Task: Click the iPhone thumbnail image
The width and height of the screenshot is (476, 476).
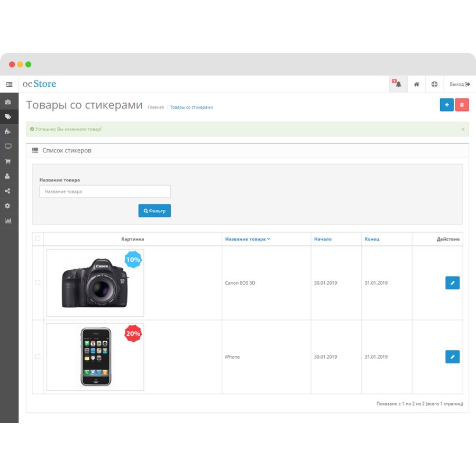Action: click(95, 356)
